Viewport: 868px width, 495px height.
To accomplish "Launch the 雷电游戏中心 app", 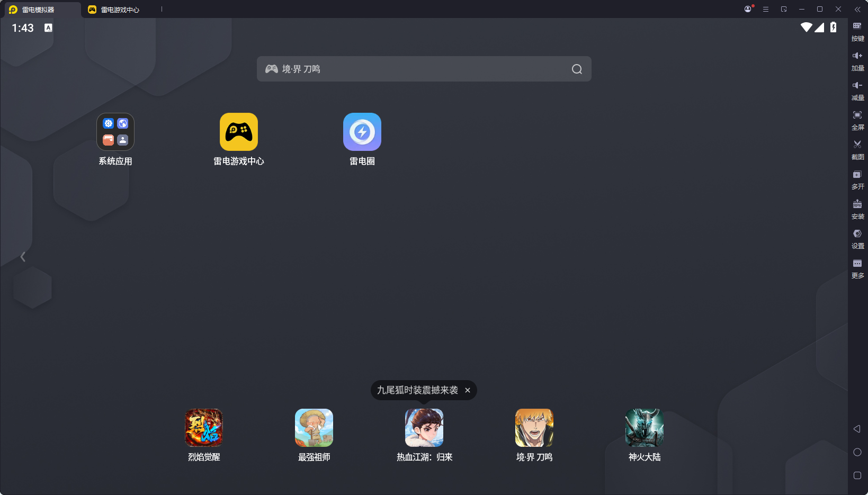I will pyautogui.click(x=239, y=132).
